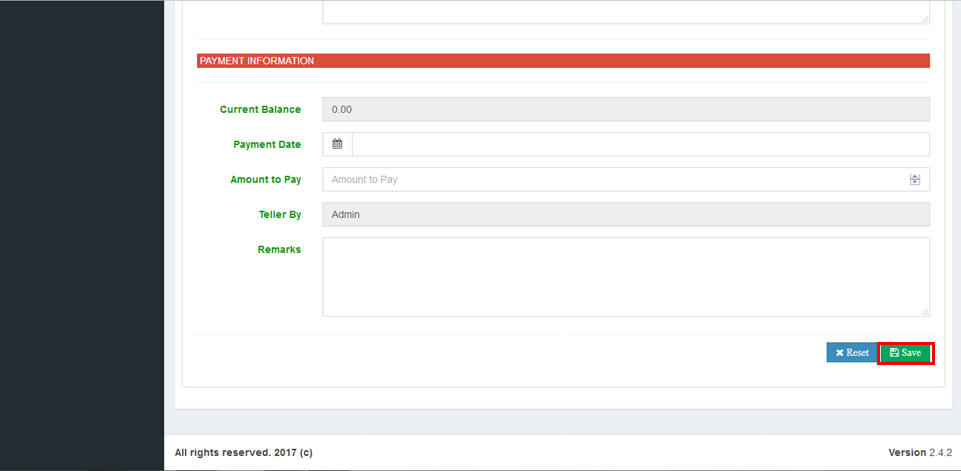Image resolution: width=961 pixels, height=471 pixels.
Task: Increase Amount to Pay with up arrow
Action: click(914, 176)
